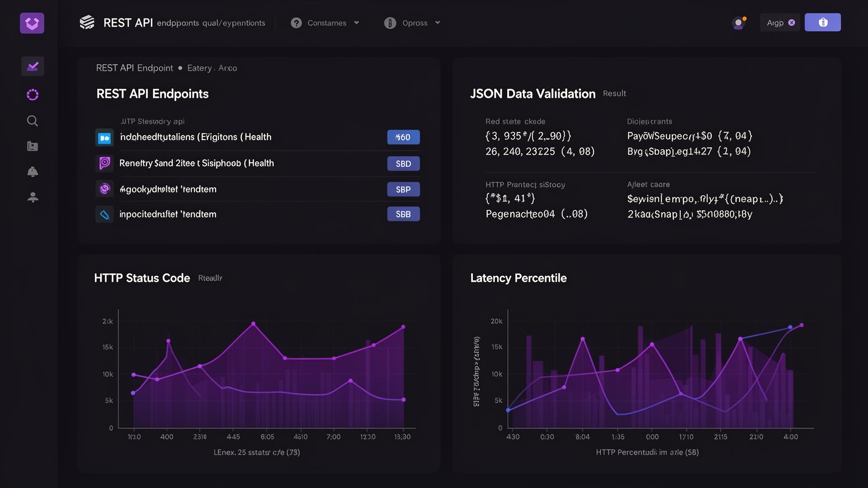Open the folder sidebar icon
868x488 pixels.
pyautogui.click(x=33, y=146)
